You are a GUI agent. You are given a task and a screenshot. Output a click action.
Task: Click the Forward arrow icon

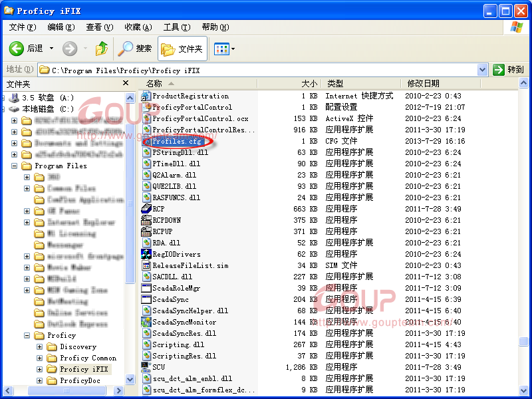70,49
